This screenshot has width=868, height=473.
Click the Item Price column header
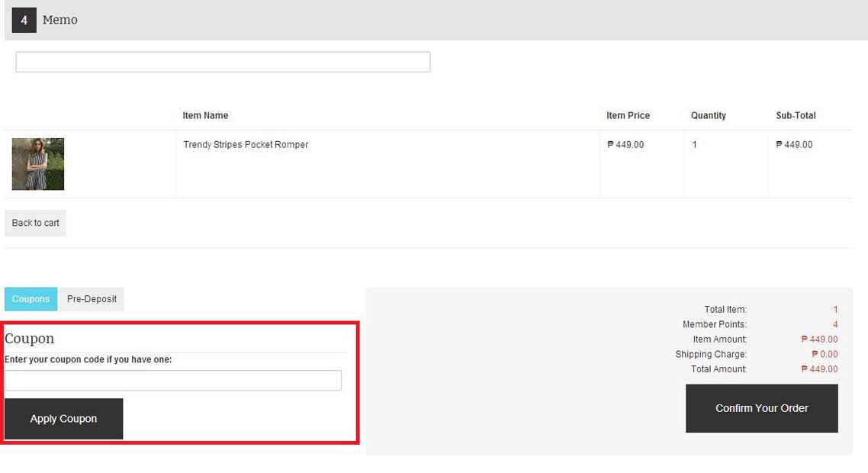point(628,115)
